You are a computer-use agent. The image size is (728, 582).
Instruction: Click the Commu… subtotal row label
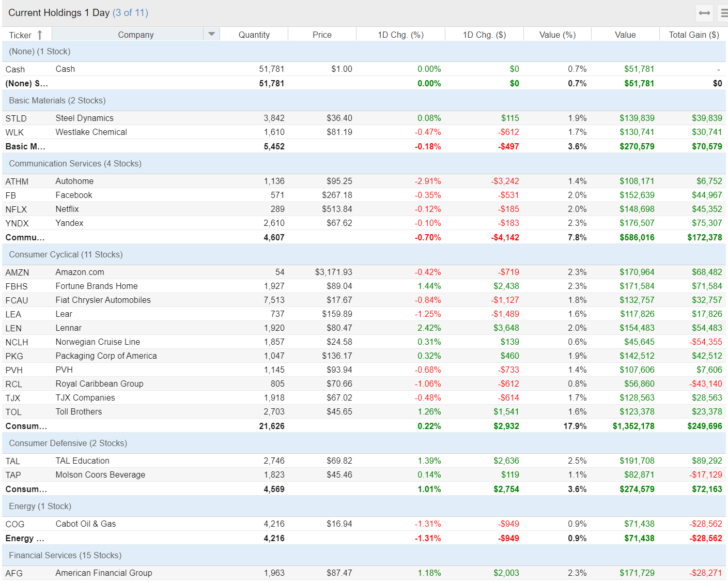pyautogui.click(x=25, y=237)
